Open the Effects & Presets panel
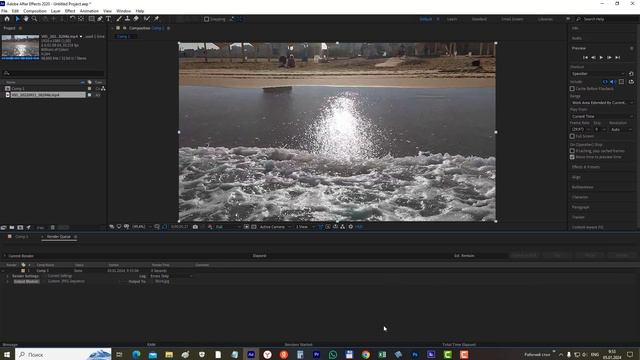The height and width of the screenshot is (360, 640). pos(586,167)
